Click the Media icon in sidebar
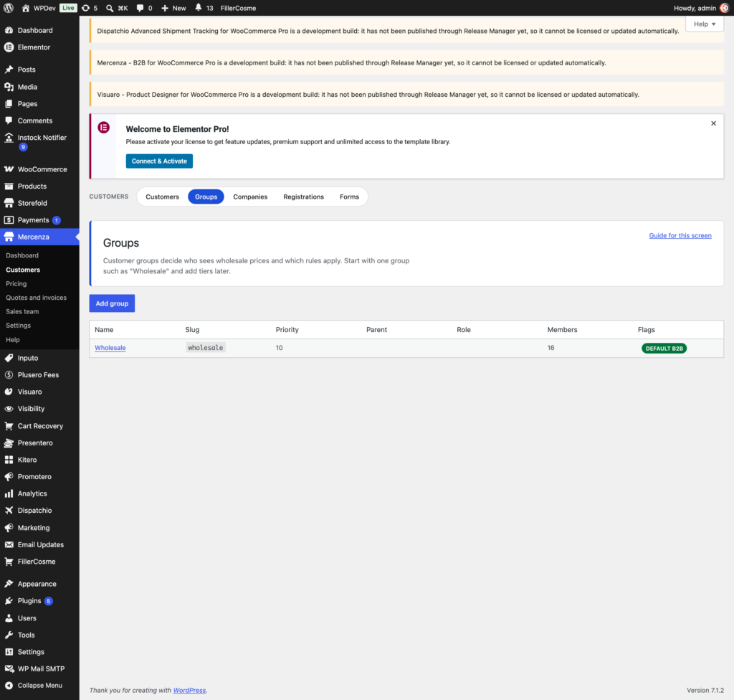 tap(9, 87)
